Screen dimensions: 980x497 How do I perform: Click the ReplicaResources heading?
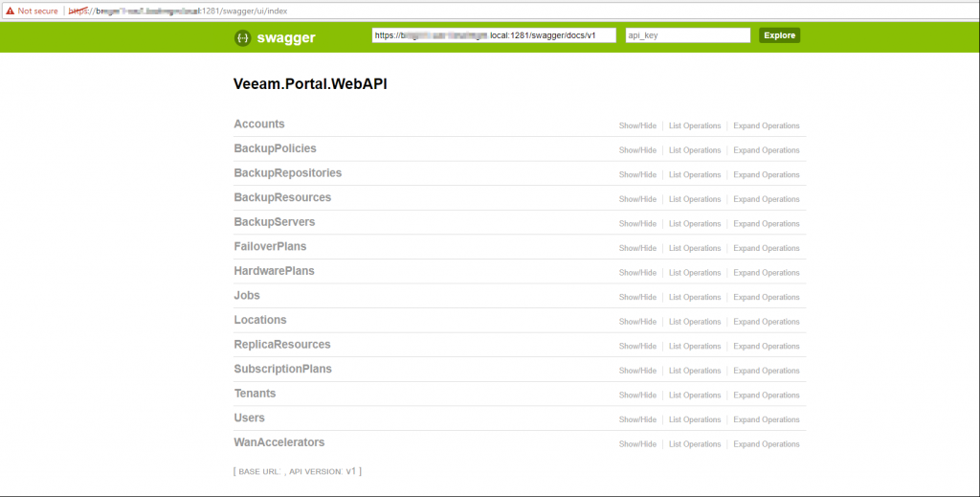point(282,345)
